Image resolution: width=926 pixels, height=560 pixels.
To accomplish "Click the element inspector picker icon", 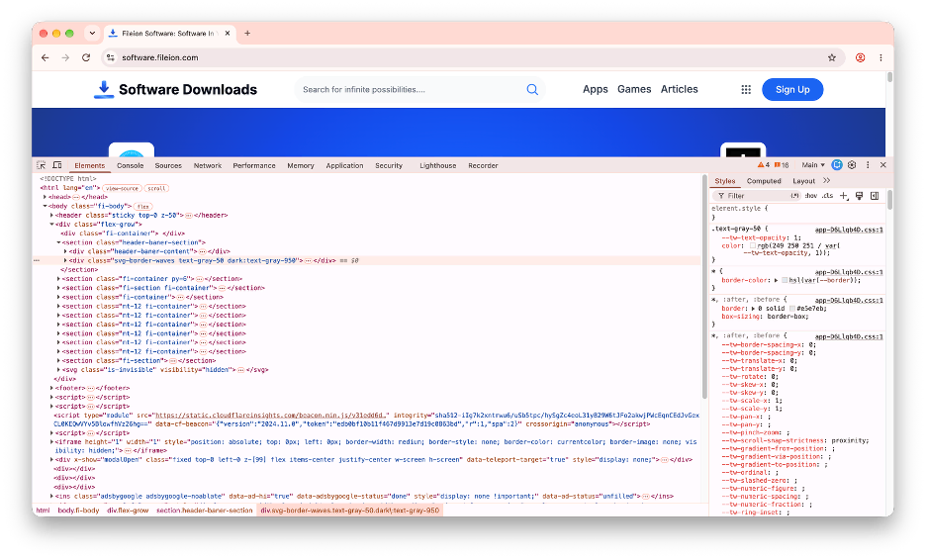I will click(41, 165).
